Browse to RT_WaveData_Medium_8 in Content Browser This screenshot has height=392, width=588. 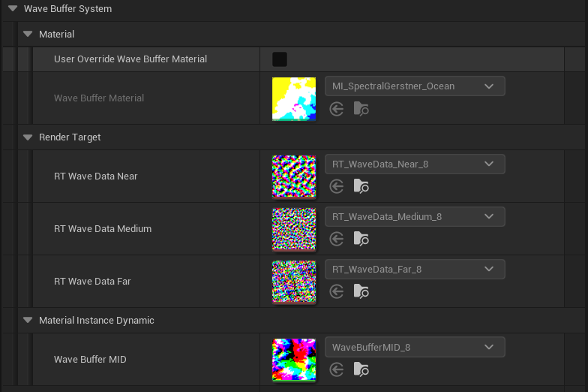[x=361, y=239]
